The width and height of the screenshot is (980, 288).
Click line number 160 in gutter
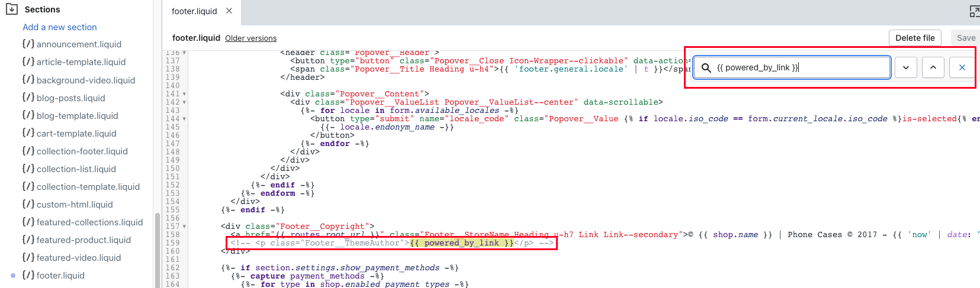[x=172, y=251]
